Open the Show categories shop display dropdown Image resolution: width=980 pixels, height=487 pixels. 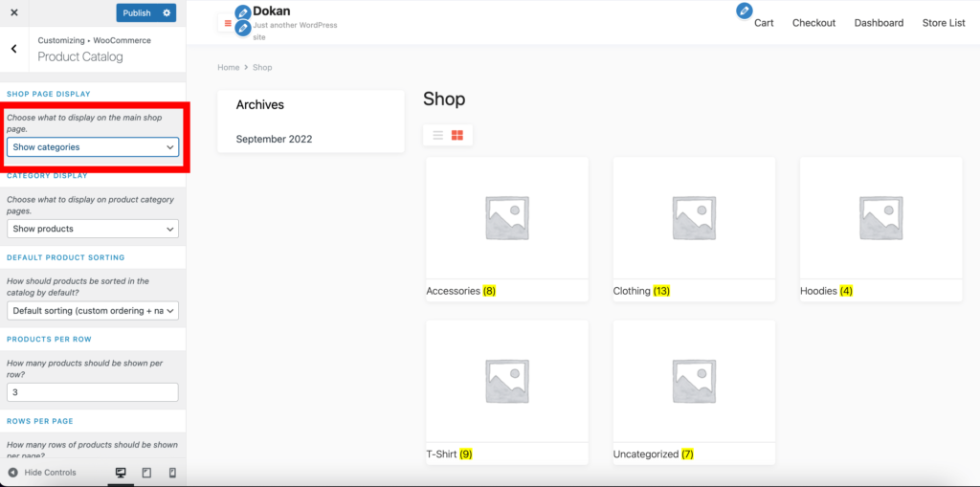tap(93, 147)
